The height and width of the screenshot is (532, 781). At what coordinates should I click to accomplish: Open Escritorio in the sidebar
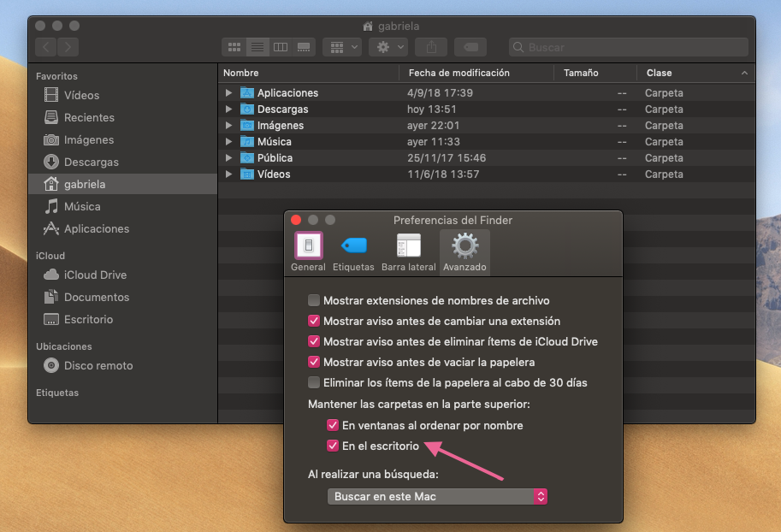123,319
